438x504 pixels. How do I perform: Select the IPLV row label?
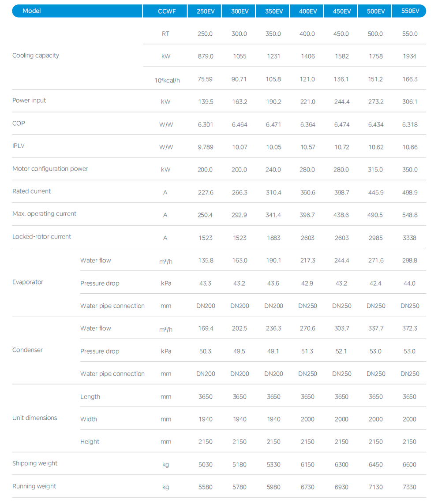click(x=19, y=146)
